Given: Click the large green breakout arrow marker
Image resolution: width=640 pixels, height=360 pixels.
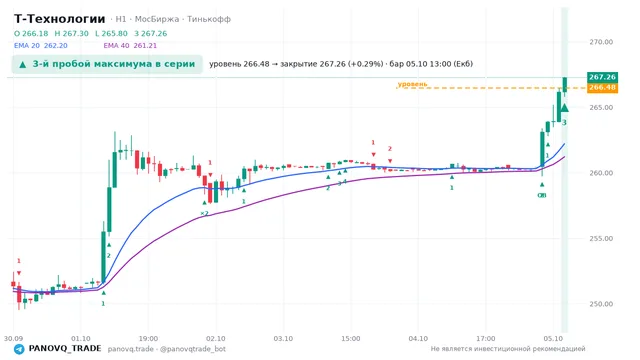Looking at the screenshot, I should 564,108.
